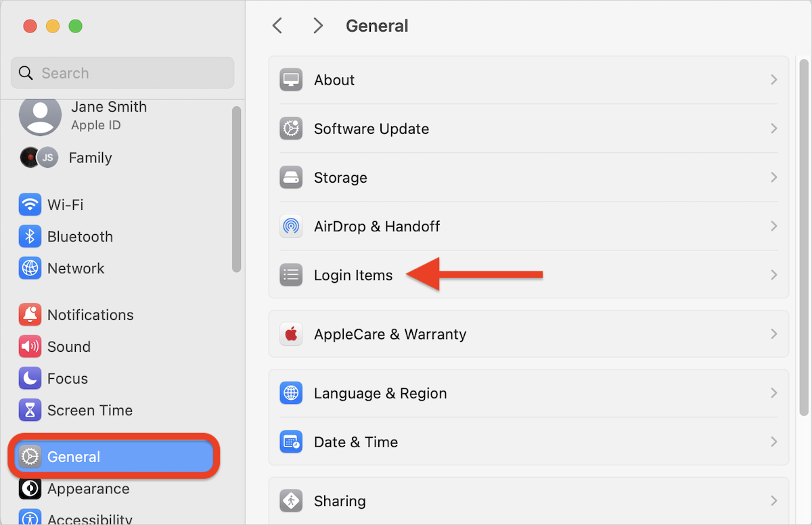Click the Software Update gear icon

coord(291,129)
